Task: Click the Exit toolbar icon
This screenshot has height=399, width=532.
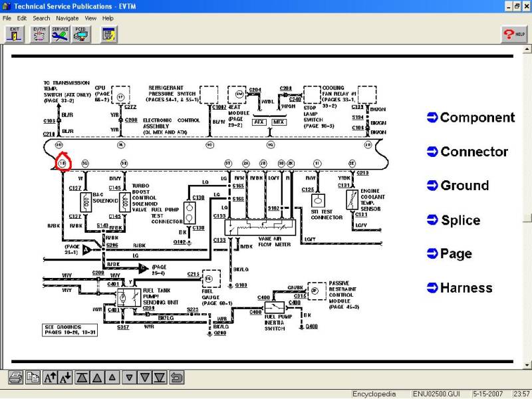Action: click(15, 35)
